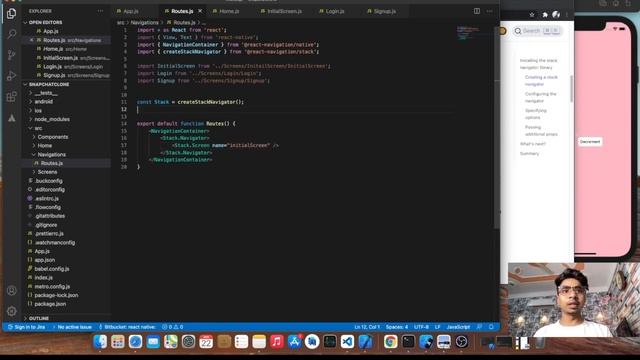The width and height of the screenshot is (640, 360).
Task: Open the Accounts menu in activity bar
Action: (x=11, y=291)
